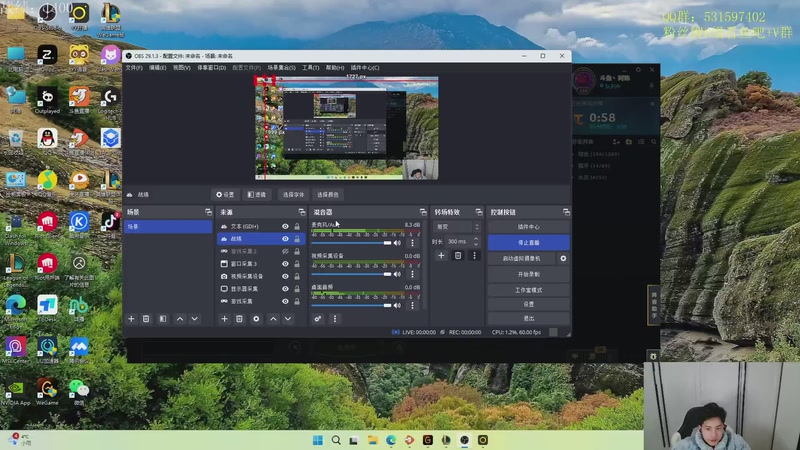
Task: Open the mixer panel's bottom three-dot menu
Action: (x=335, y=319)
